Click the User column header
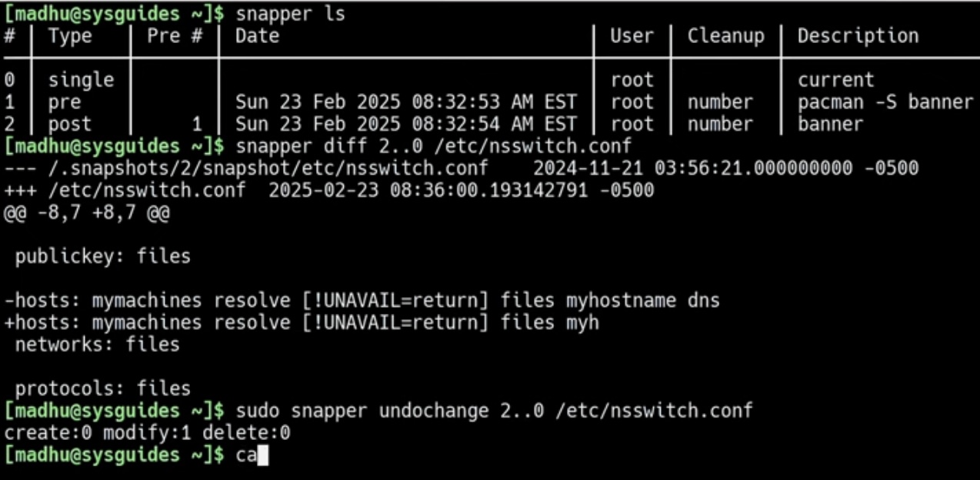Image resolution: width=980 pixels, height=480 pixels. (x=632, y=36)
